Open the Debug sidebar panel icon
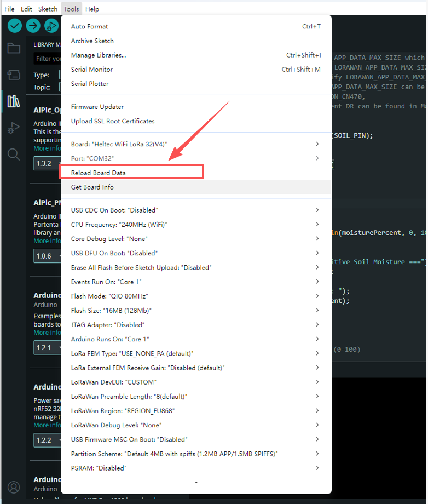Image resolution: width=428 pixels, height=504 pixels. tap(14, 128)
